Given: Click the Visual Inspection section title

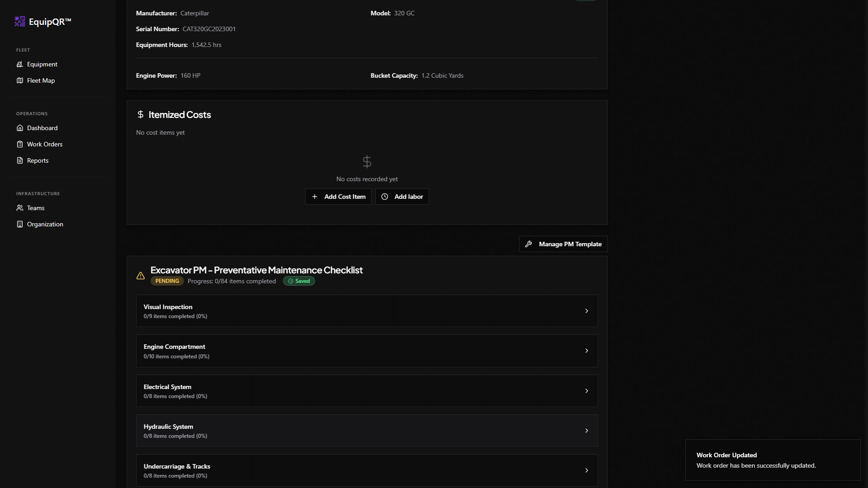Looking at the screenshot, I should [168, 307].
